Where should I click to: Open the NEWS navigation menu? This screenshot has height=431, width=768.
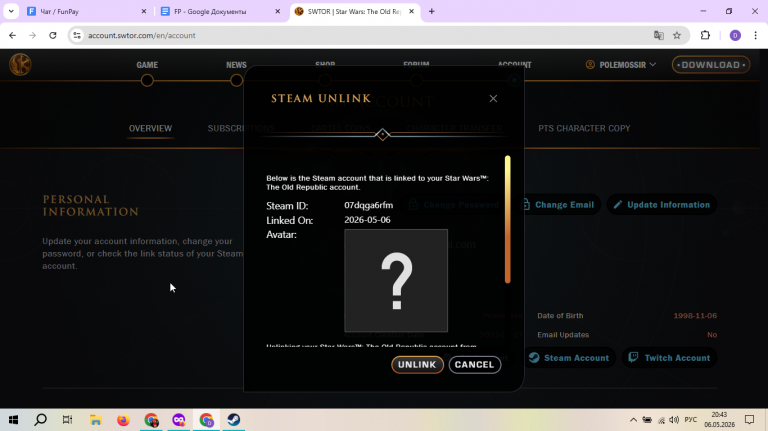[x=236, y=65]
